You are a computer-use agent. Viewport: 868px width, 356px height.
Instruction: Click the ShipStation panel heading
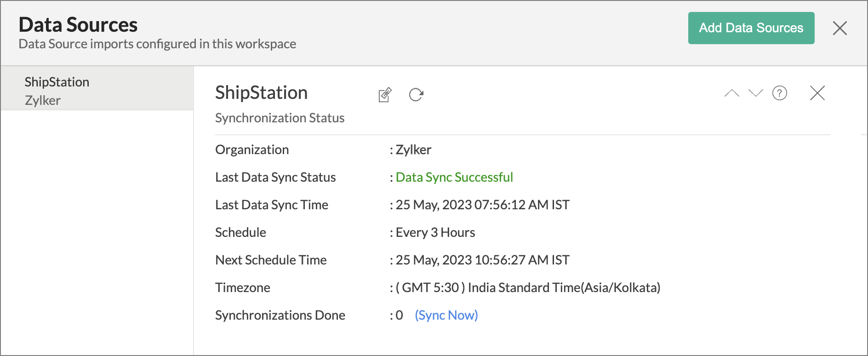(262, 93)
